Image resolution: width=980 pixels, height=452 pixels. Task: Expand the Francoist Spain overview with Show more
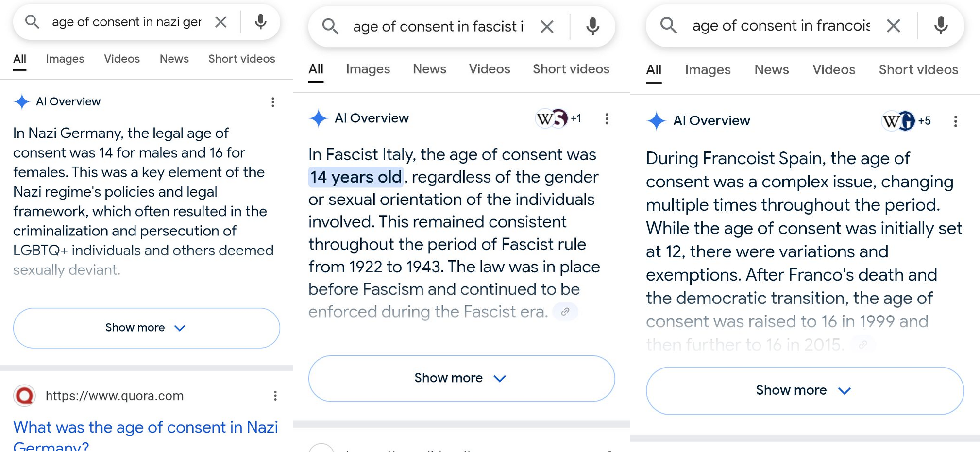(805, 390)
